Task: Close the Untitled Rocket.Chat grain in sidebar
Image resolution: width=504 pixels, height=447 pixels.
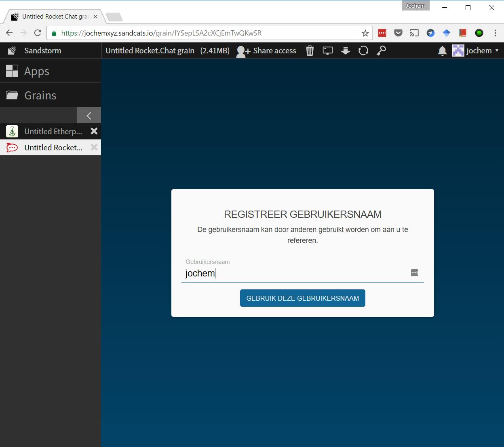Action: [x=94, y=147]
